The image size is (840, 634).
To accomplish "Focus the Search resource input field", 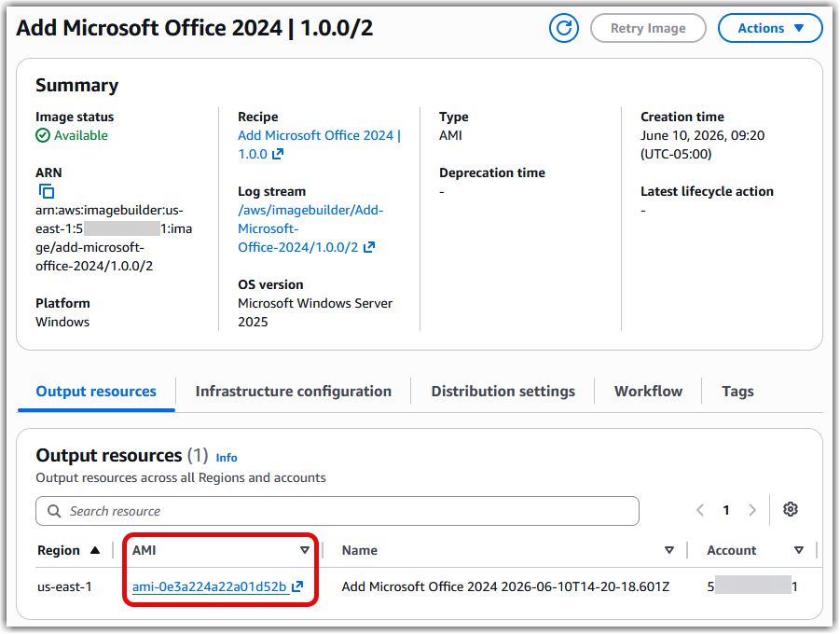I will pos(337,511).
